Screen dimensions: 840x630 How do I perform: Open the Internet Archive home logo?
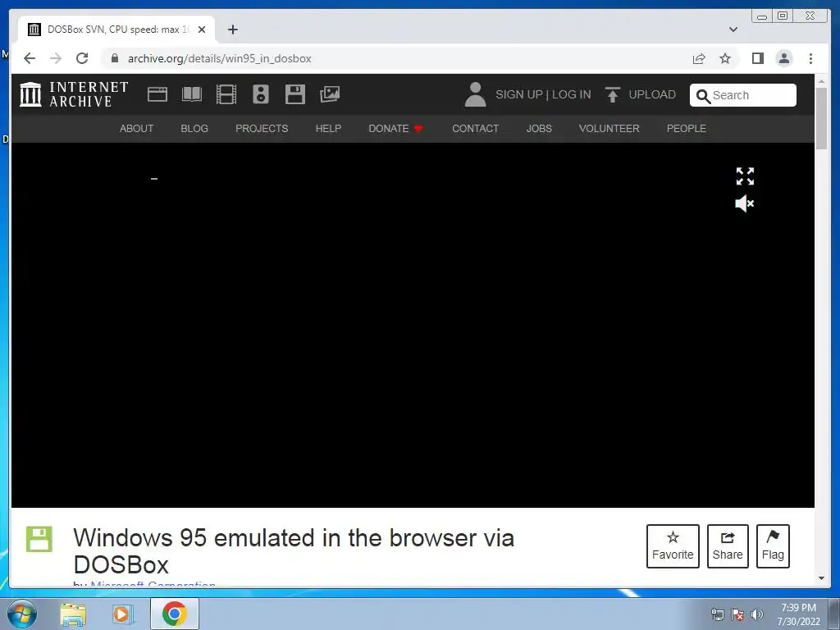click(74, 94)
